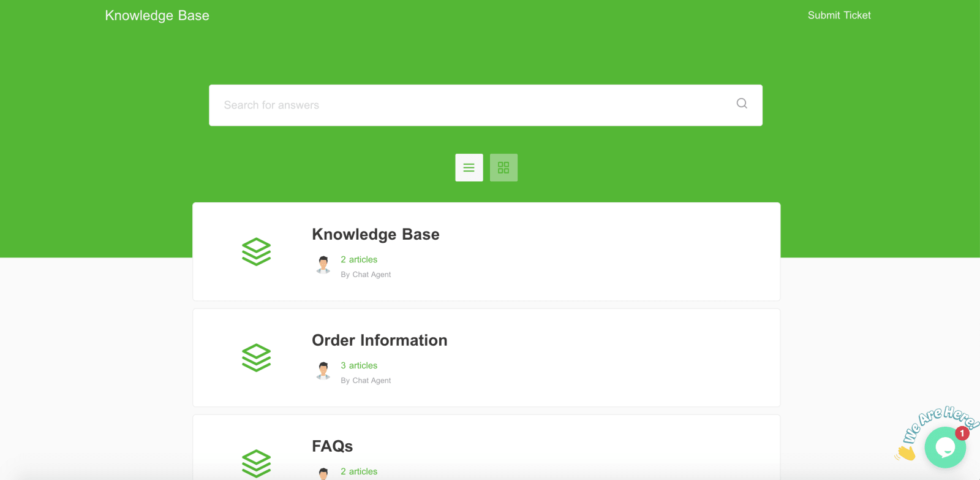Click the chat notification badge showing 1
Viewport: 980px width, 480px height.
click(962, 433)
